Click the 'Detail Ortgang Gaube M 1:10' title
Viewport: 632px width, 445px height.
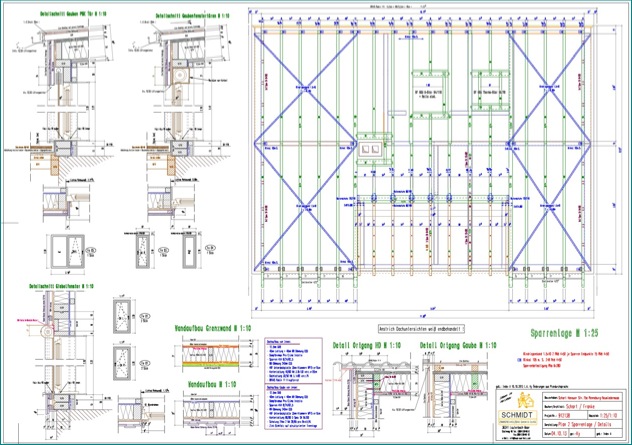click(458, 345)
